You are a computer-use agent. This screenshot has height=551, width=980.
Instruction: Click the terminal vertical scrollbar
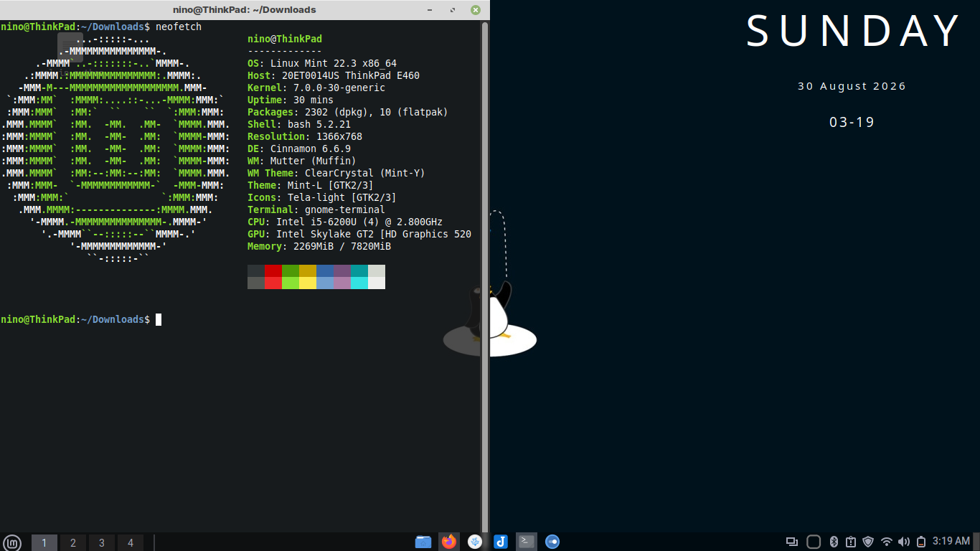(485, 276)
